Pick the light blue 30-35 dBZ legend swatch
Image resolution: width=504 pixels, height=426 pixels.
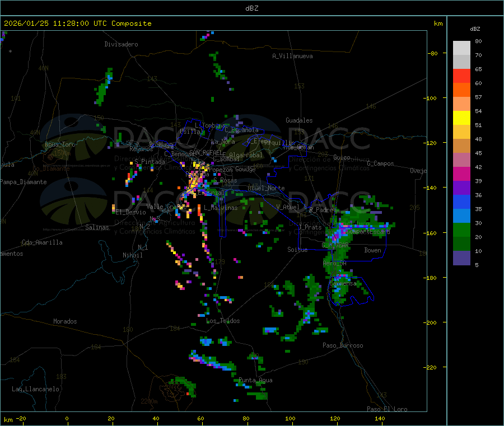pyautogui.click(x=461, y=216)
